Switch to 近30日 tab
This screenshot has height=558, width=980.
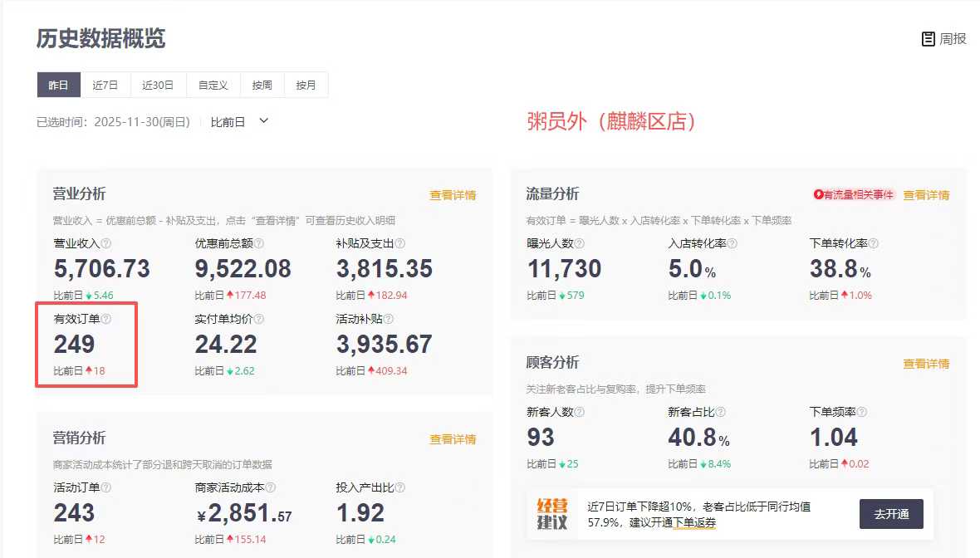coord(158,85)
